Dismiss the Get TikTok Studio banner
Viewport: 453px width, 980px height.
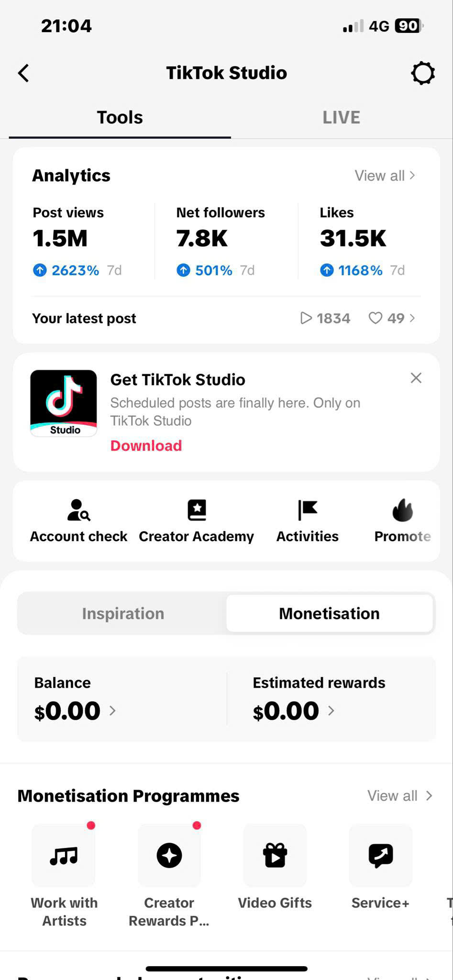pyautogui.click(x=416, y=378)
